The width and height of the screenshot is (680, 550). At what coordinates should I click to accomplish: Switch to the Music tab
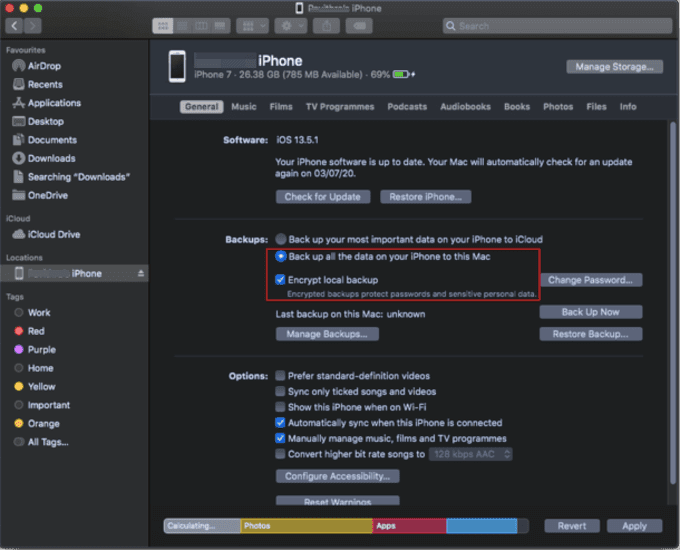(x=244, y=107)
